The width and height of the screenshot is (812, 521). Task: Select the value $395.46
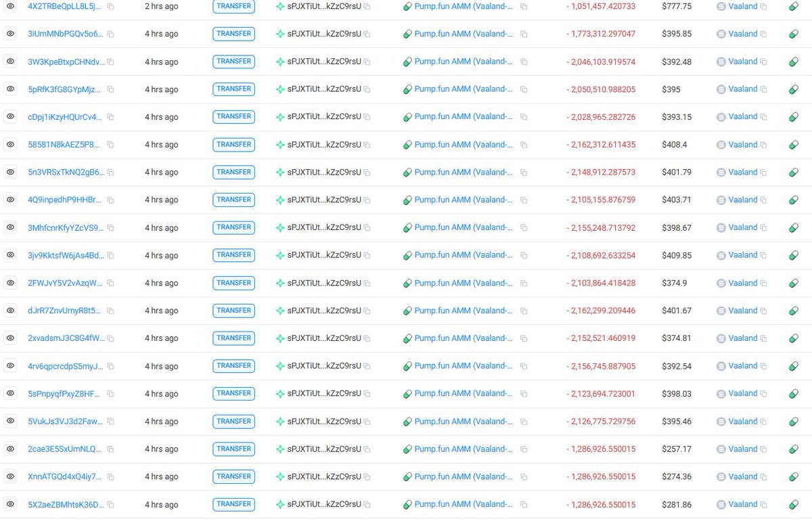click(x=677, y=422)
